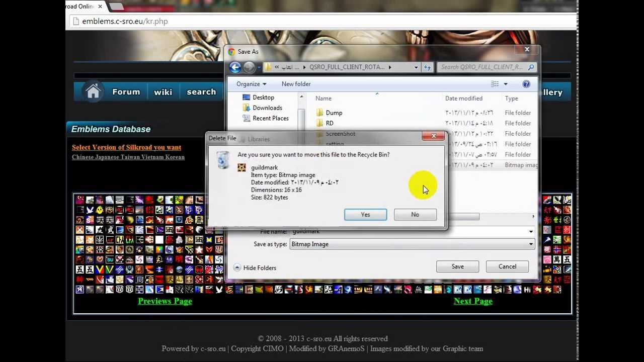Change the view with the views icon
644x362 pixels.
click(495, 84)
